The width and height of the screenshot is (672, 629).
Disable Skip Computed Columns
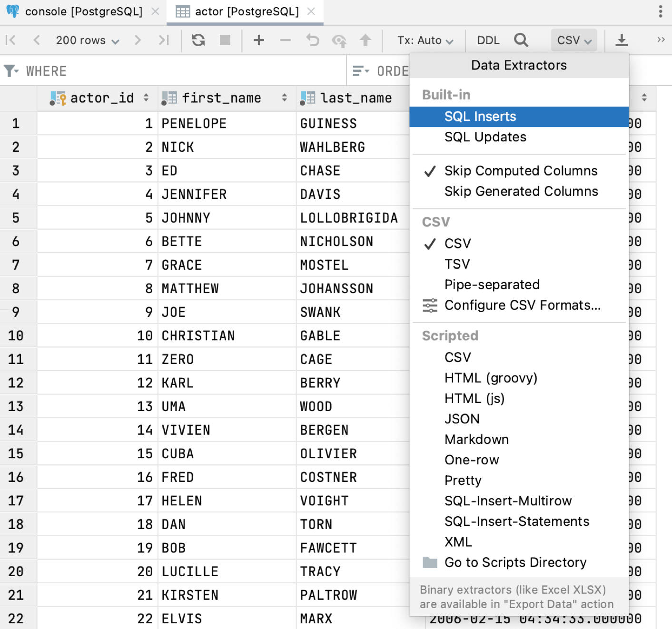[521, 170]
